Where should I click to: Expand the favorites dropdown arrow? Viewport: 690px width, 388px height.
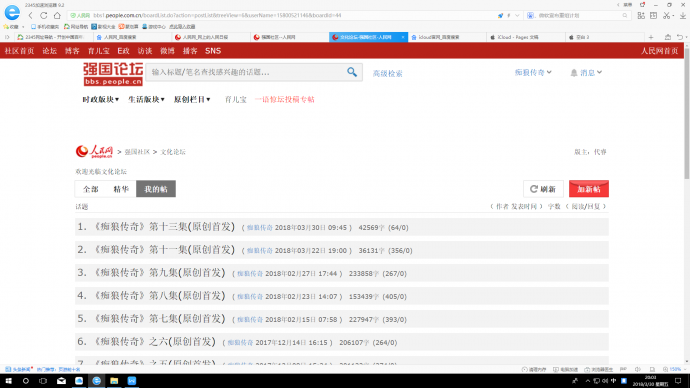click(x=23, y=27)
